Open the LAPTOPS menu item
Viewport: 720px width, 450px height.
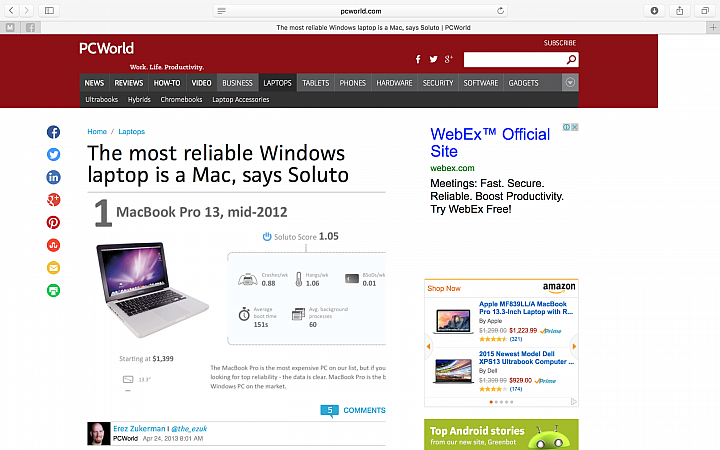(277, 83)
